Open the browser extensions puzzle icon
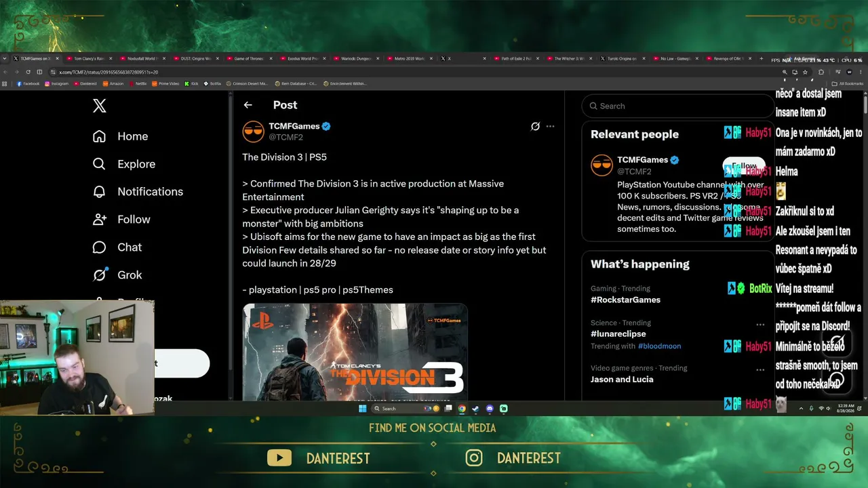 point(821,72)
